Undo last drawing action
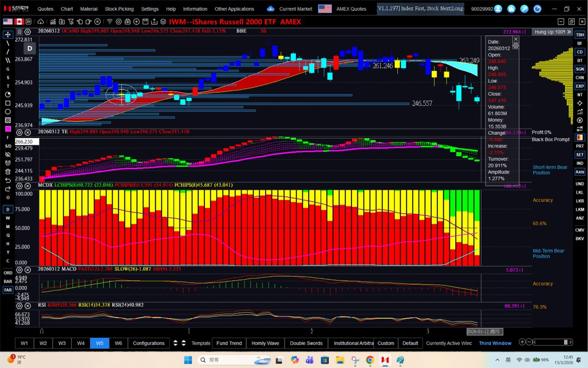Screen dimensions: 588x368 8,181
